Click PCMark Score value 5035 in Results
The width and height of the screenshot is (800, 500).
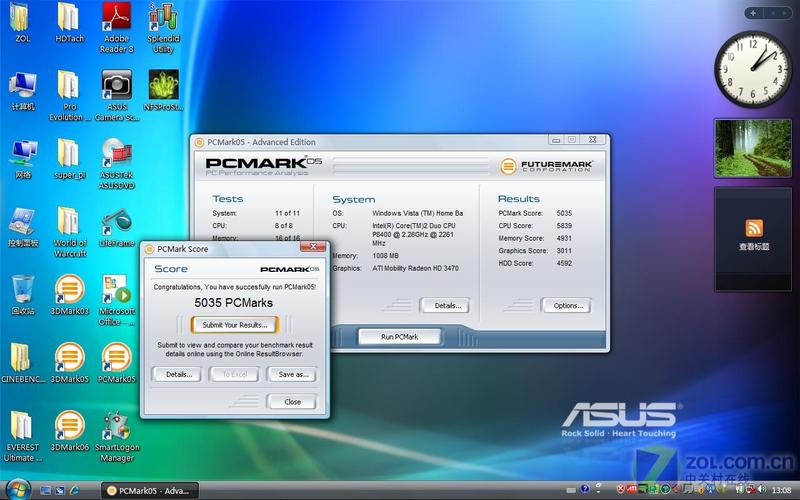[564, 213]
